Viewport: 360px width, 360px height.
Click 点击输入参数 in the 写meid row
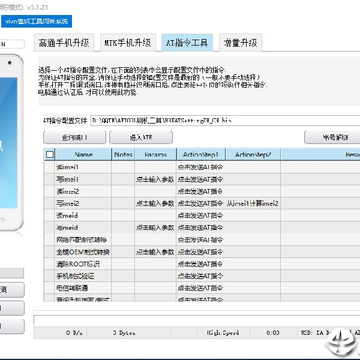coord(155,228)
